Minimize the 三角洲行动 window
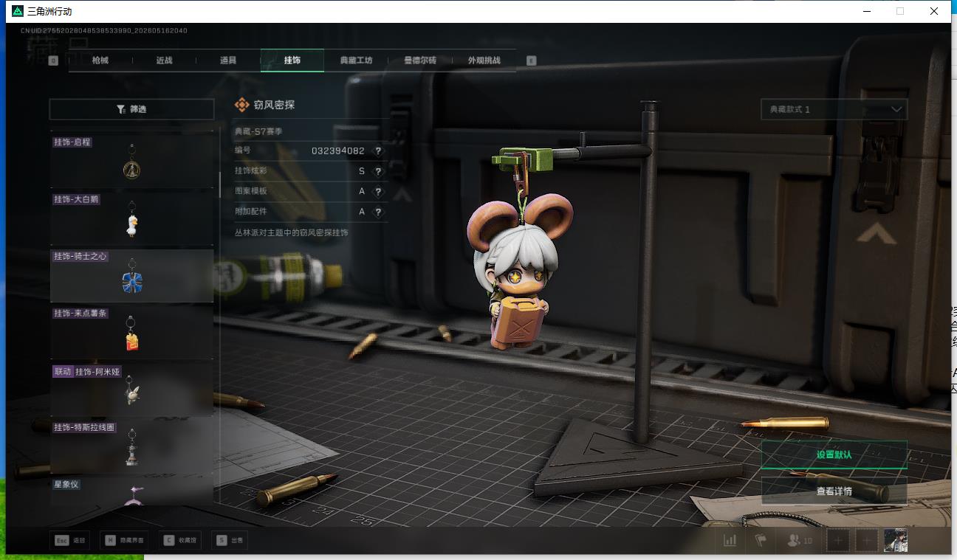 coord(867,11)
